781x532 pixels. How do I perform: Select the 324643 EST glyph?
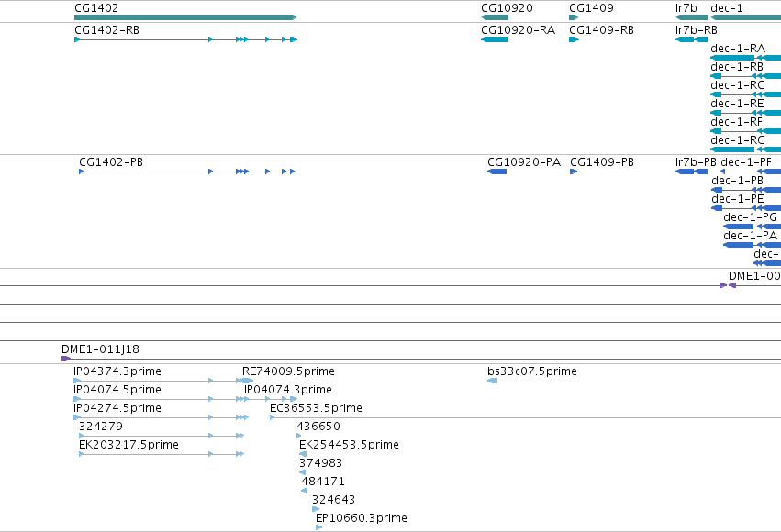(x=316, y=510)
